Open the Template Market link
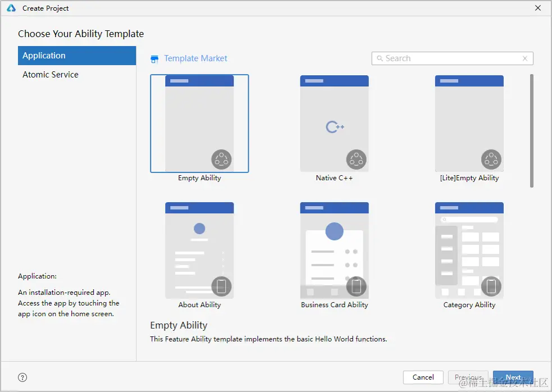The width and height of the screenshot is (552, 392). pos(195,58)
